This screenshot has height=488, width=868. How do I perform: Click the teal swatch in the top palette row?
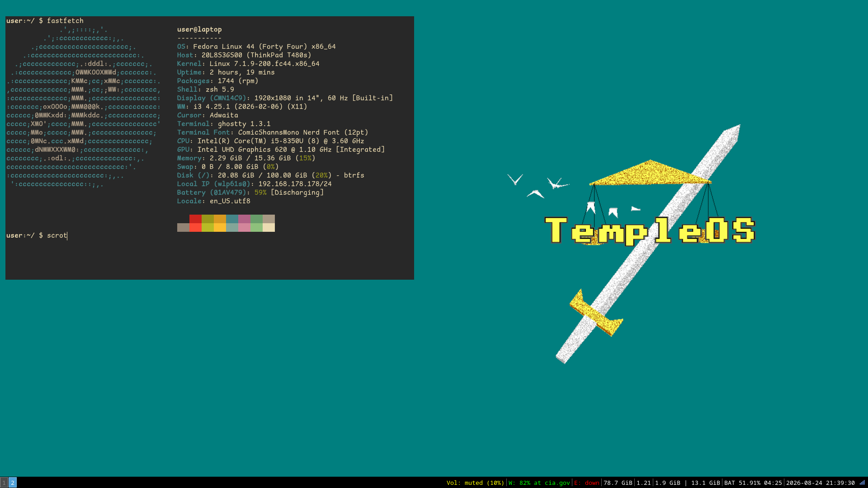pyautogui.click(x=232, y=219)
